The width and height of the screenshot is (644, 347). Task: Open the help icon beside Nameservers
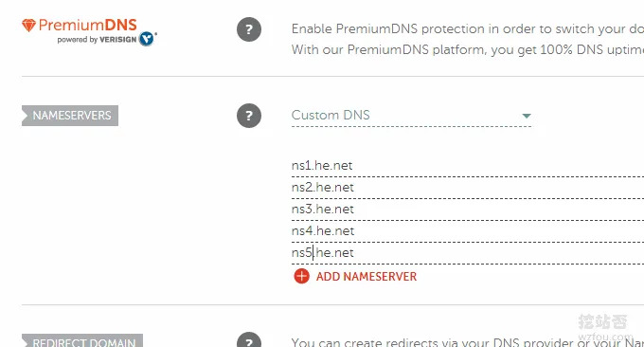tap(249, 116)
